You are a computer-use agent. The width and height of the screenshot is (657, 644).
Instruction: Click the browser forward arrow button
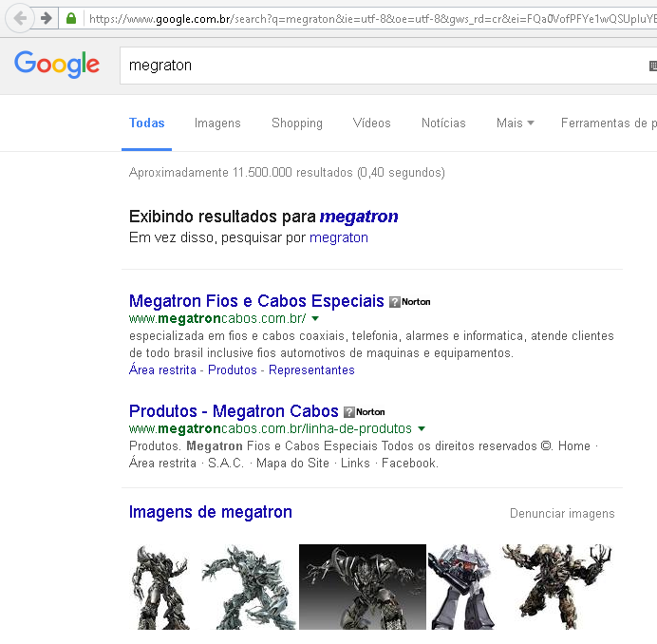click(x=46, y=18)
